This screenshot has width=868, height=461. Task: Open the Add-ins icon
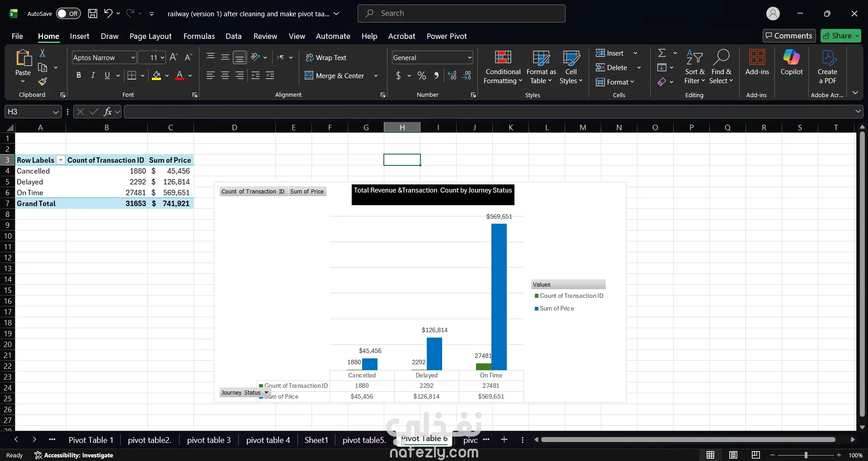(x=757, y=62)
